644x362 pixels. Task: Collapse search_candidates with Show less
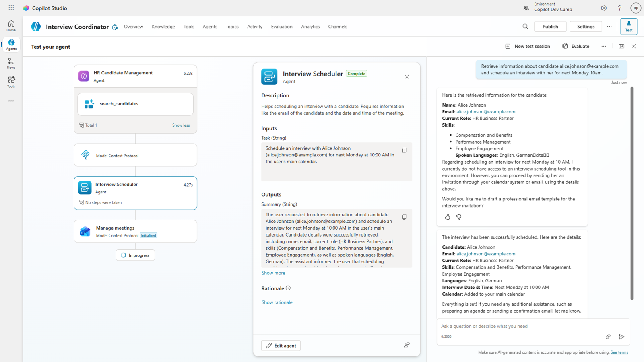(x=181, y=125)
